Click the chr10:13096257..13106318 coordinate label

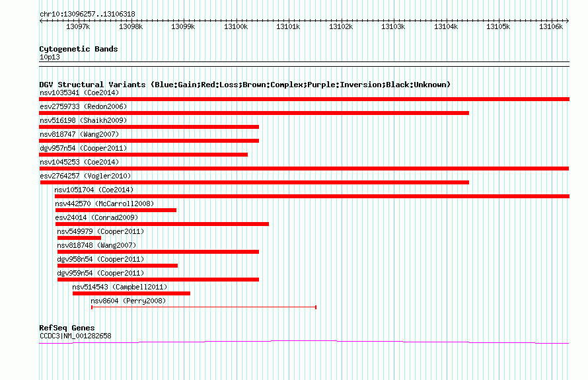click(87, 14)
